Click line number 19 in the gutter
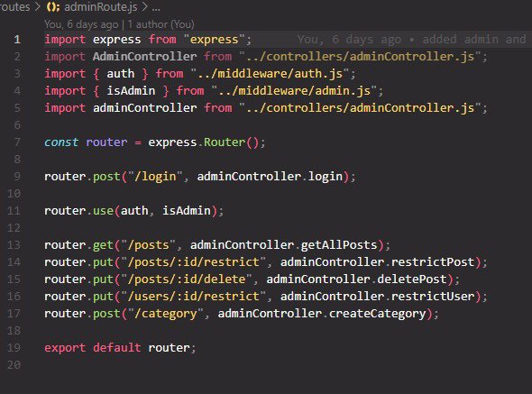This screenshot has width=532, height=394. coord(14,348)
